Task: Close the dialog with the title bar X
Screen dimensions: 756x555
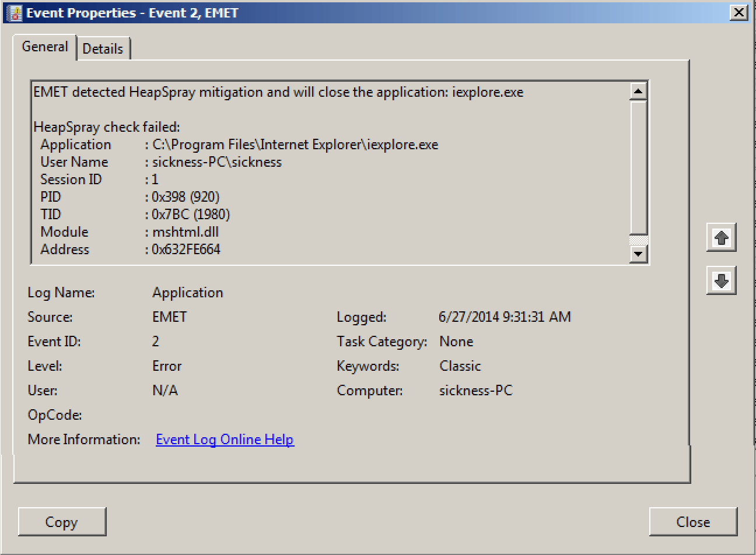Action: tap(739, 13)
